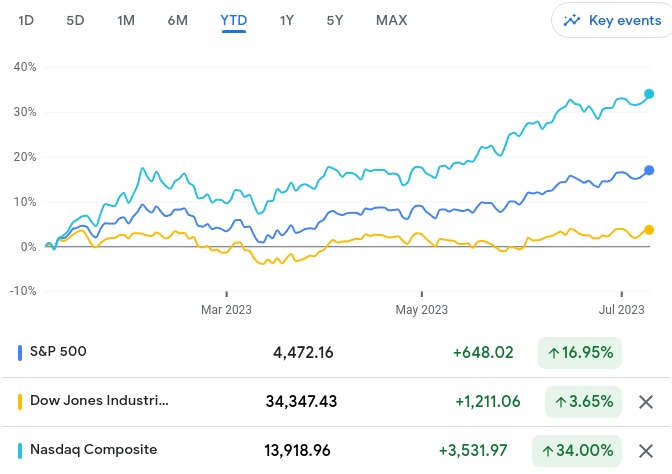Click the 30% y-axis label
The image size is (672, 474).
[25, 112]
